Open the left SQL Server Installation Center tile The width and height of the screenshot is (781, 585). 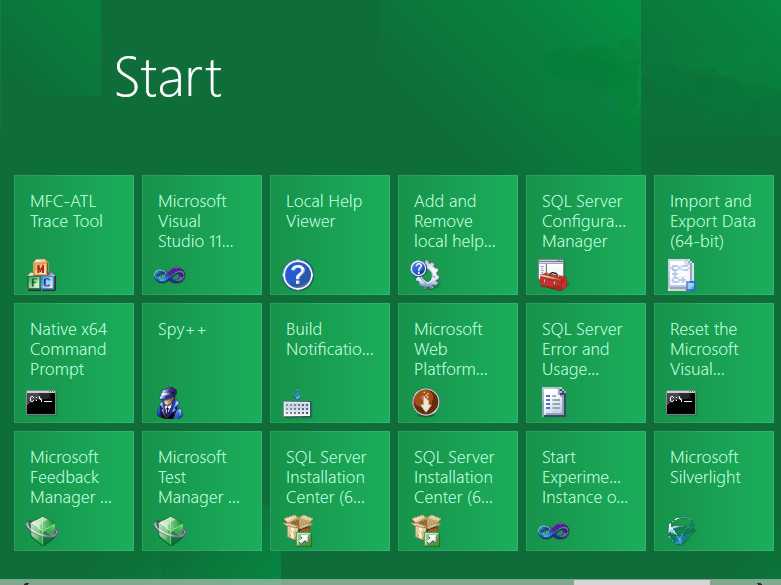pyautogui.click(x=329, y=491)
